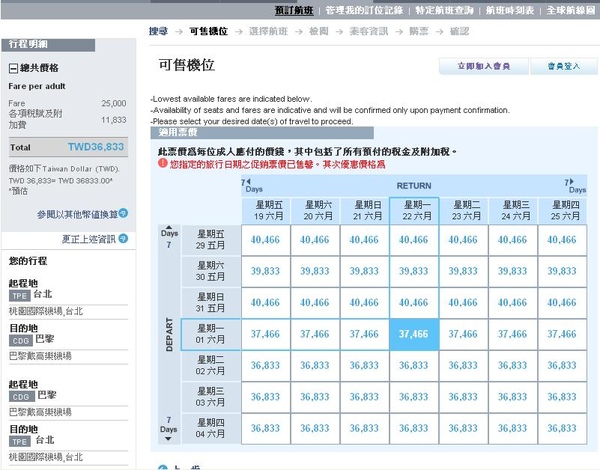This screenshot has width=600, height=470.
Task: Open 全球航線圖 menu item
Action: point(571,10)
